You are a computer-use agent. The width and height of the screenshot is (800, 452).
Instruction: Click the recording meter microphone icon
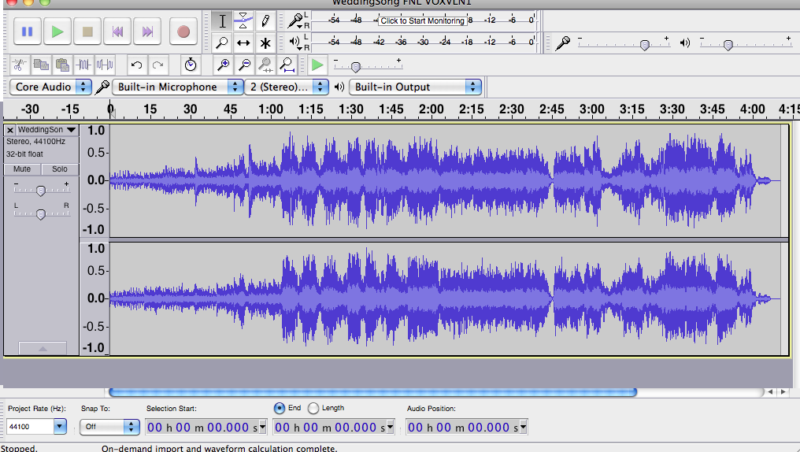295,20
